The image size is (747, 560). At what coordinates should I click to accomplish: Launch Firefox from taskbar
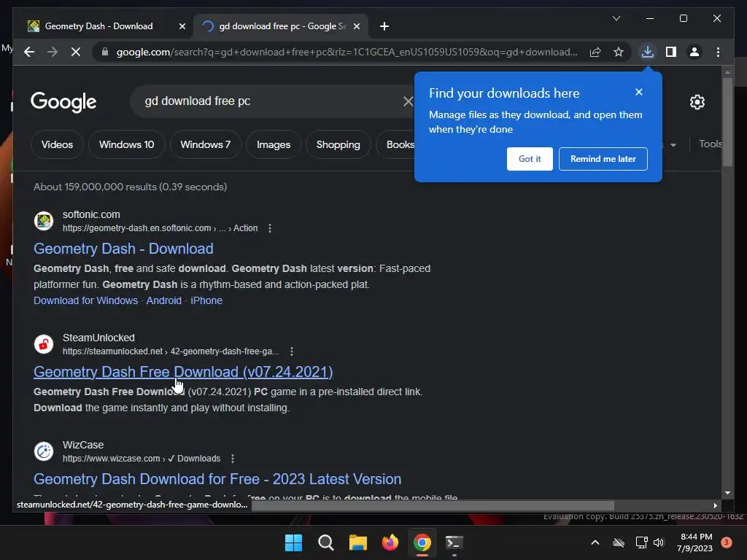pyautogui.click(x=390, y=542)
